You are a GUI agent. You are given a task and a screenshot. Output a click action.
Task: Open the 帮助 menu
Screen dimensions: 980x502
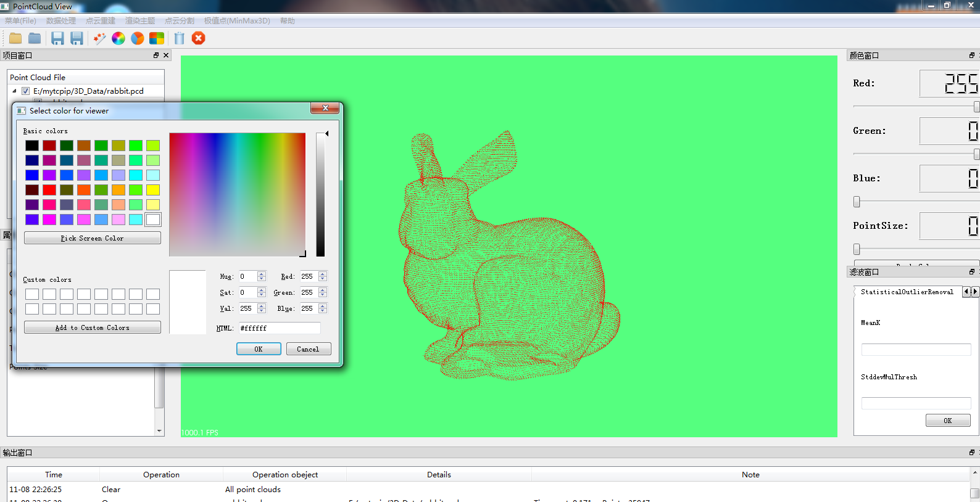tap(288, 21)
